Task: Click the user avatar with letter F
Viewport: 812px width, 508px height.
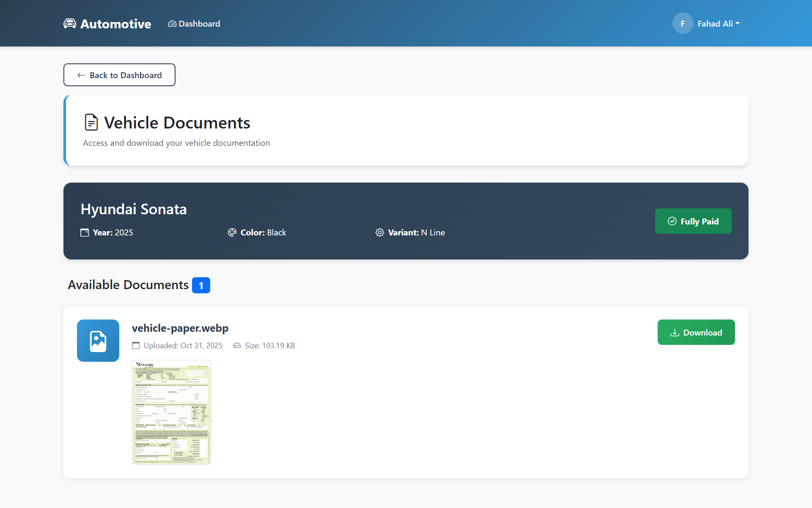Action: coord(683,24)
